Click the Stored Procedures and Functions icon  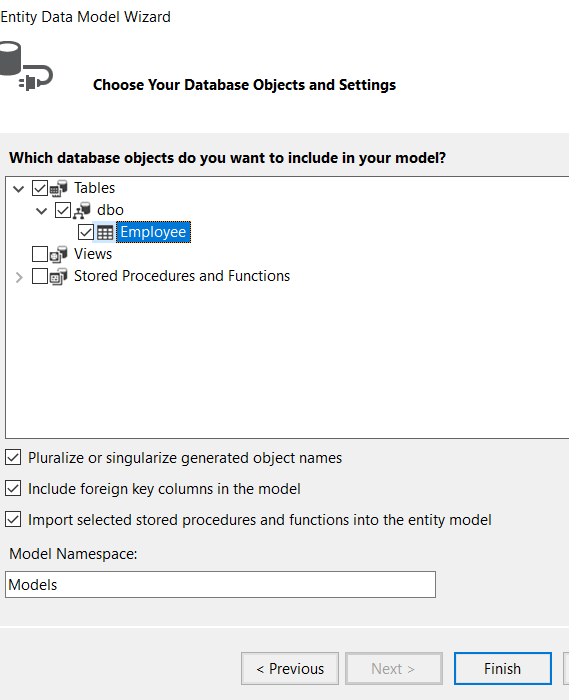coord(58,276)
